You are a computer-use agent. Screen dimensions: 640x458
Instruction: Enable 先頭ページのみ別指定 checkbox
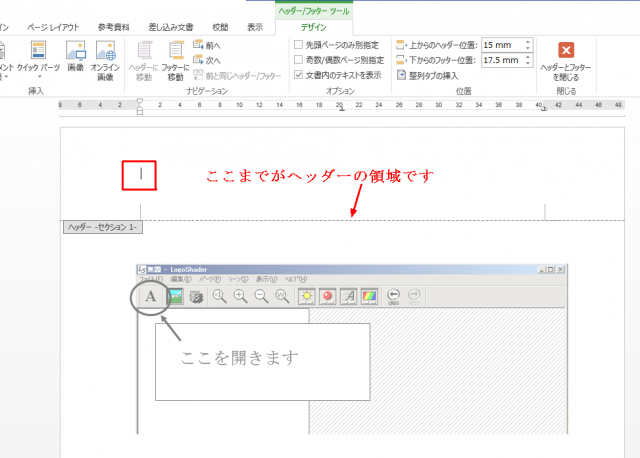click(x=299, y=45)
